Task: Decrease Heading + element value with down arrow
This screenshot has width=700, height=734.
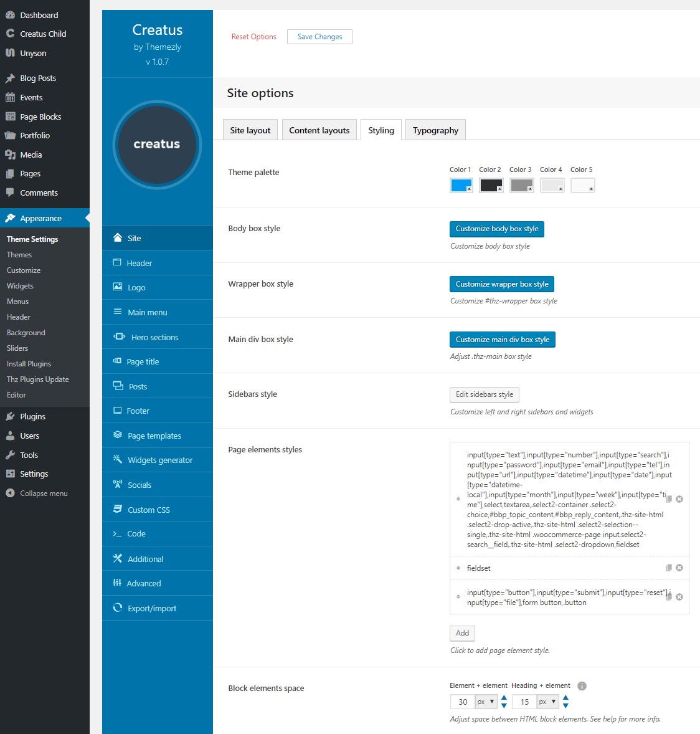Action: click(565, 706)
